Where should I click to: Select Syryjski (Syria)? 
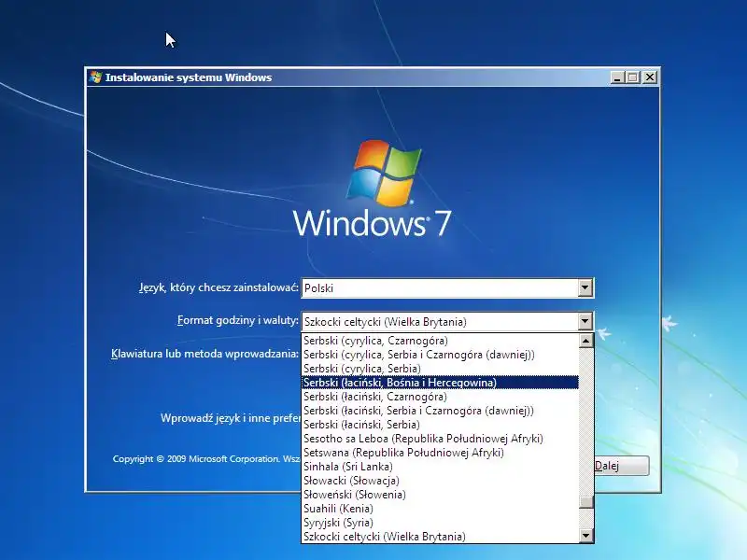[440, 523]
